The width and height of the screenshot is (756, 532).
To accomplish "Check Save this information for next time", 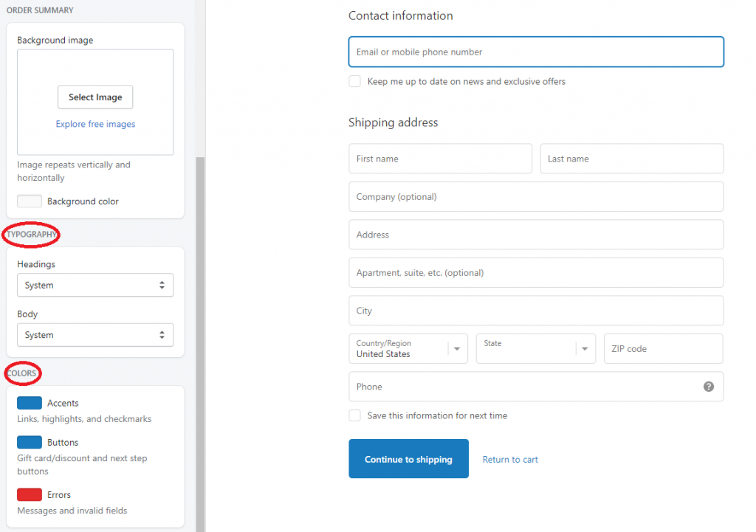I will [x=354, y=415].
